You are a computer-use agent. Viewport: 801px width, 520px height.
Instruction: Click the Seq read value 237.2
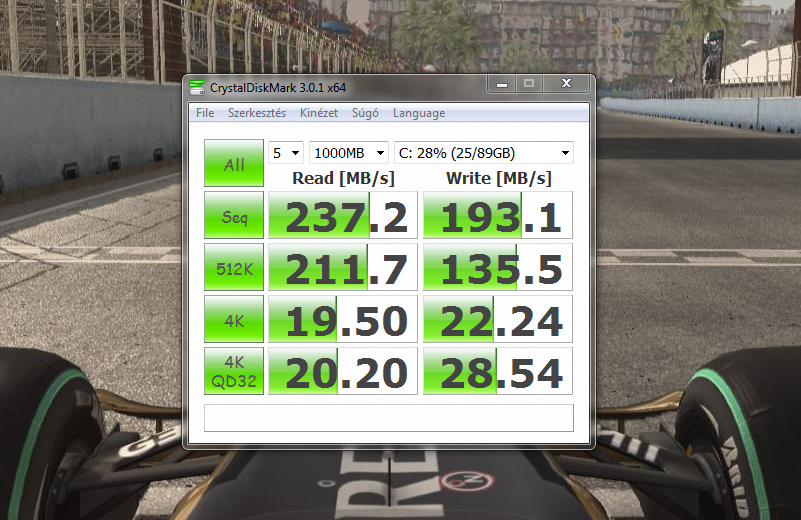(x=343, y=215)
